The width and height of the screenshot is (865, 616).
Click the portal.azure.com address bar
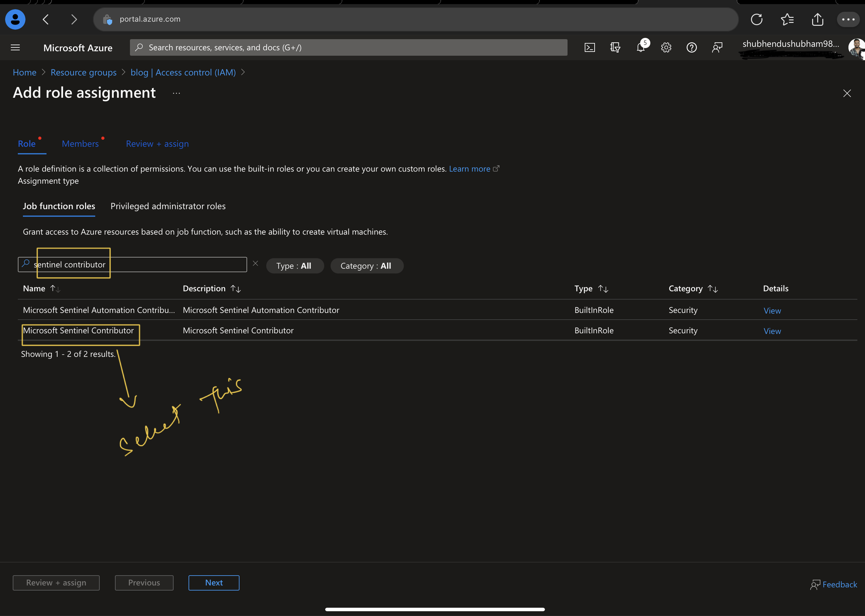415,19
